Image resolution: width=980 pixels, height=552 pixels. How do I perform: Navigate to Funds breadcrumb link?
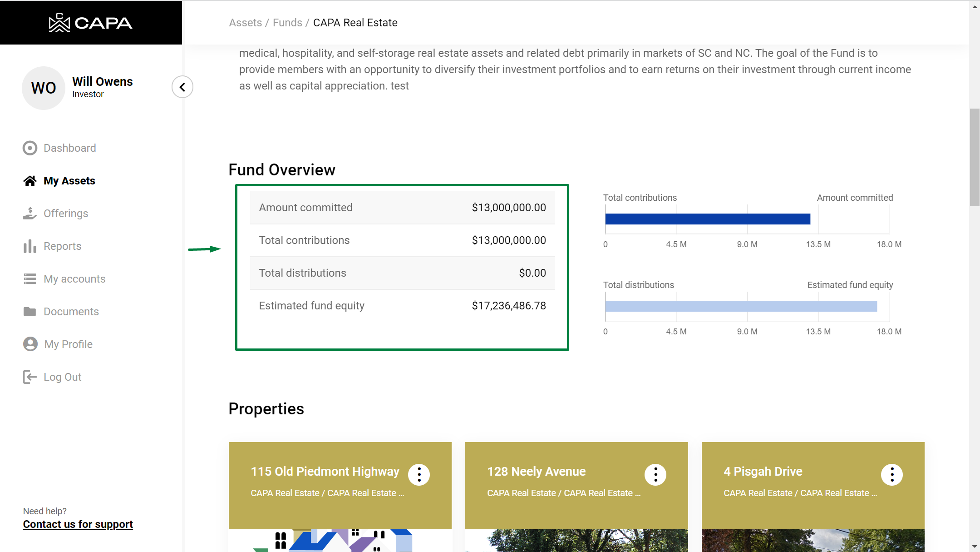tap(287, 23)
